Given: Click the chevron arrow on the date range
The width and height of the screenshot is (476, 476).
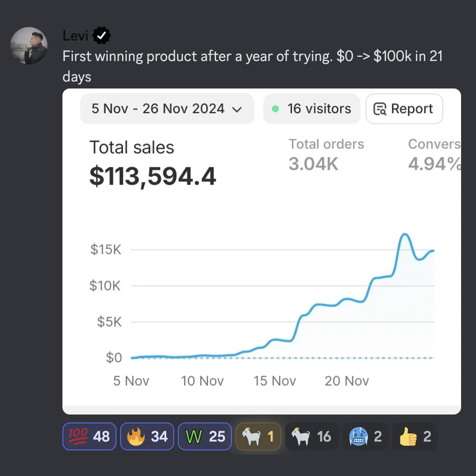Looking at the screenshot, I should tap(237, 109).
